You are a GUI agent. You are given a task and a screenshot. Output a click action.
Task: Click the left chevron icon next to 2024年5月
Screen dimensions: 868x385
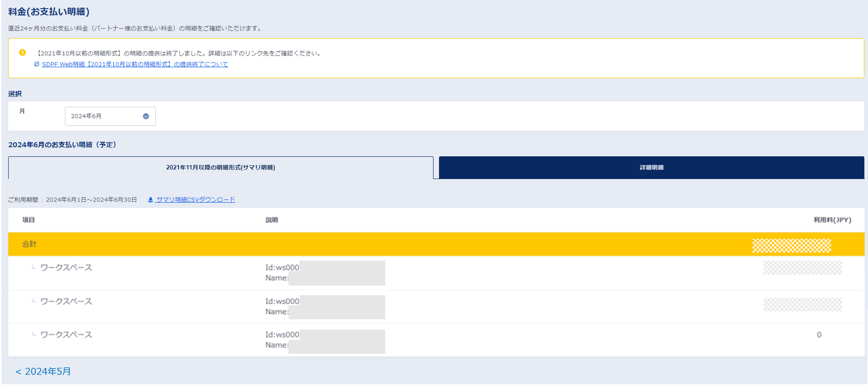point(19,372)
